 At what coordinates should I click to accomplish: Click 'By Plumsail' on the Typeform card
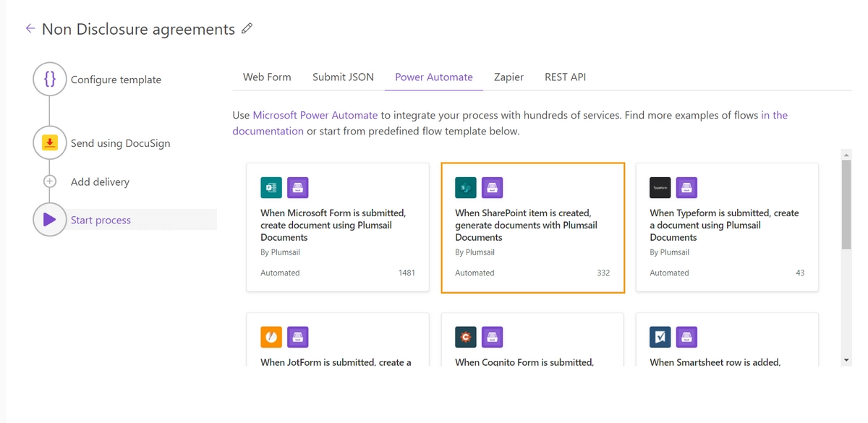(x=669, y=252)
